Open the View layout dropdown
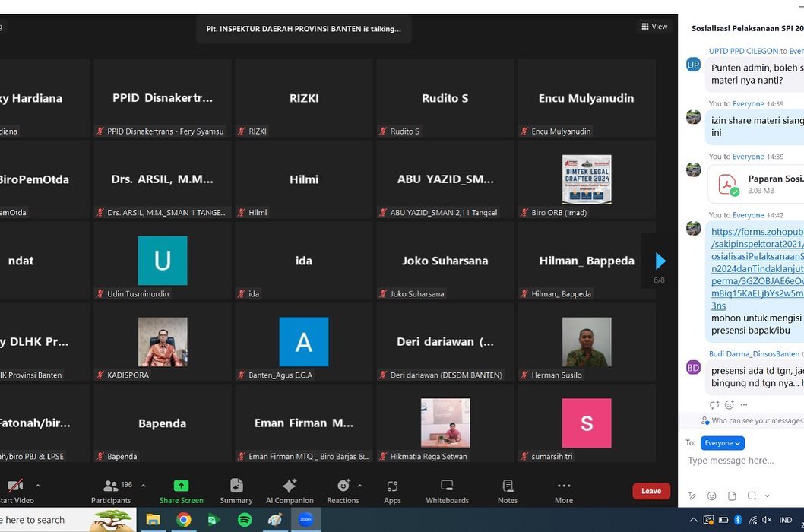 point(654,27)
